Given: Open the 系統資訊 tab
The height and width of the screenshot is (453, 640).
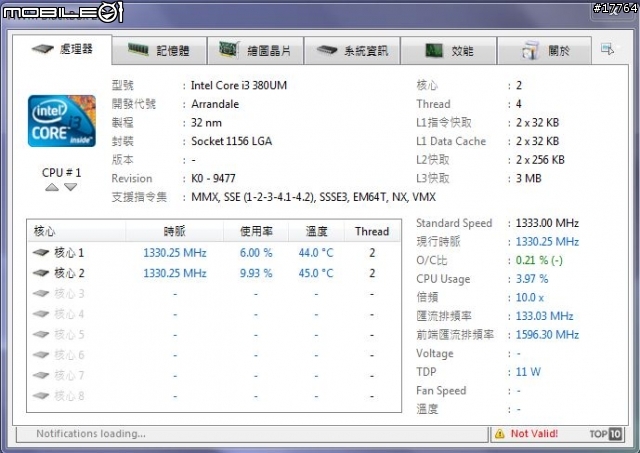Looking at the screenshot, I should tap(352, 51).
